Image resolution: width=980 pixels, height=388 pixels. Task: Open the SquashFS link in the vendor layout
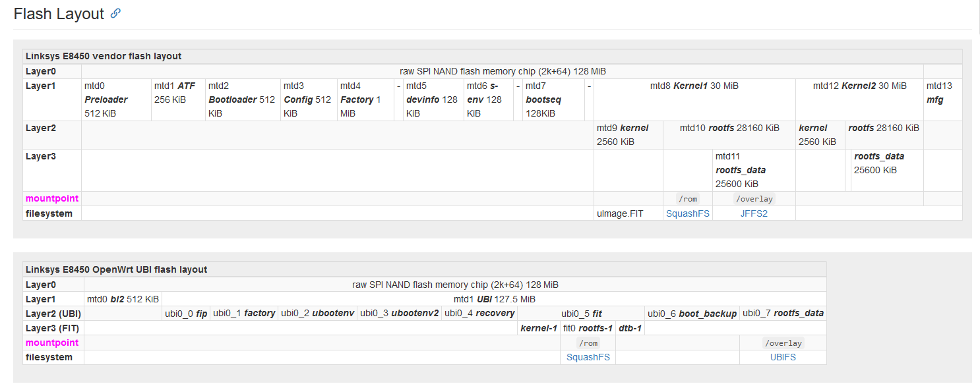pyautogui.click(x=688, y=213)
